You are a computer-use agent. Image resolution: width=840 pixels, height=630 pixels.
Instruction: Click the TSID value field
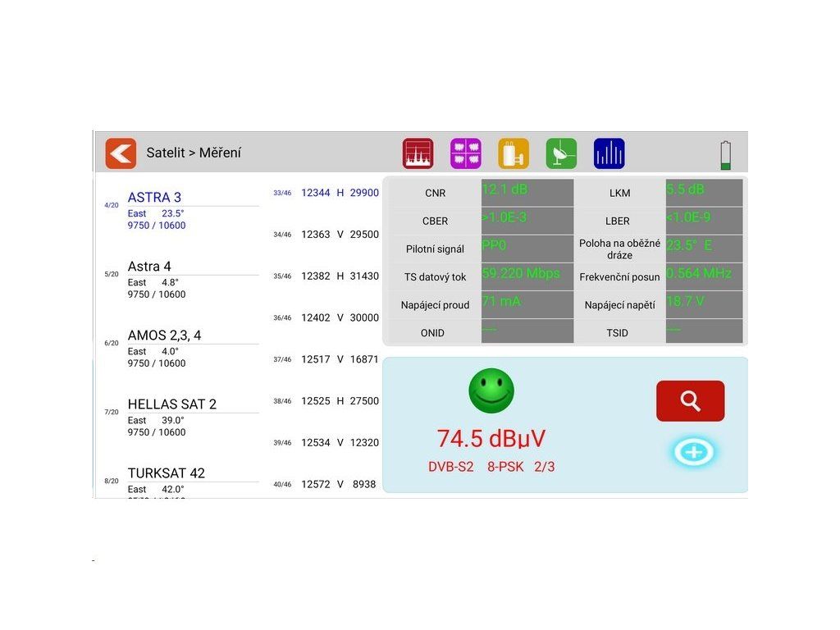pyautogui.click(x=704, y=331)
